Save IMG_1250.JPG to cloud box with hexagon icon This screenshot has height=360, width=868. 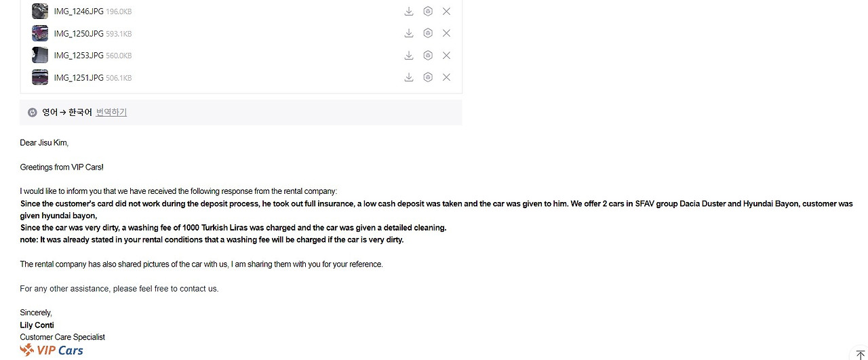[x=428, y=33]
